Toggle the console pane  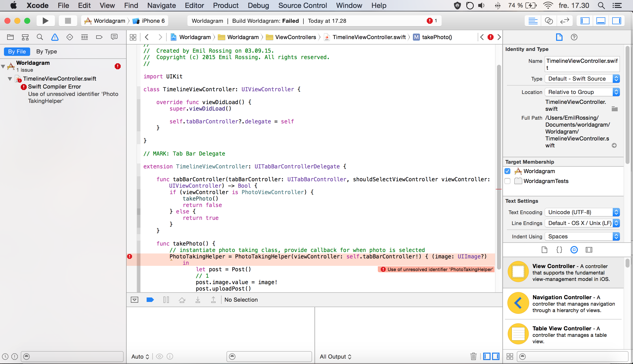coord(496,357)
